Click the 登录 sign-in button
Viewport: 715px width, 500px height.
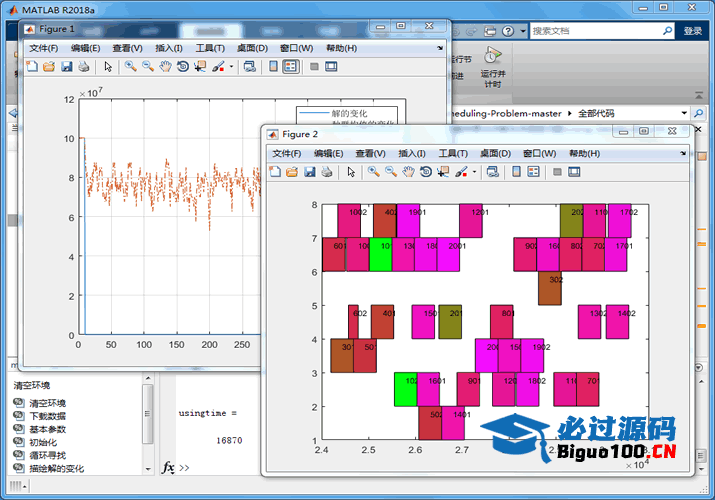[693, 31]
